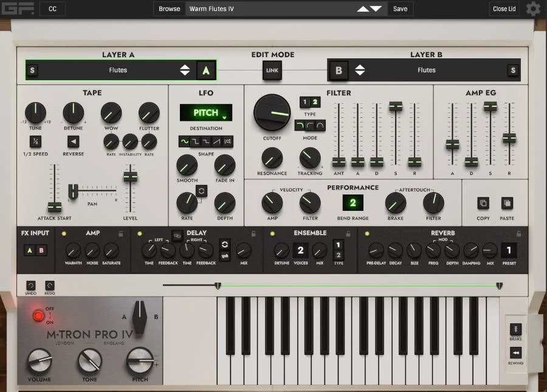Image resolution: width=547 pixels, height=392 pixels.
Task: Click the Save button
Action: click(400, 9)
